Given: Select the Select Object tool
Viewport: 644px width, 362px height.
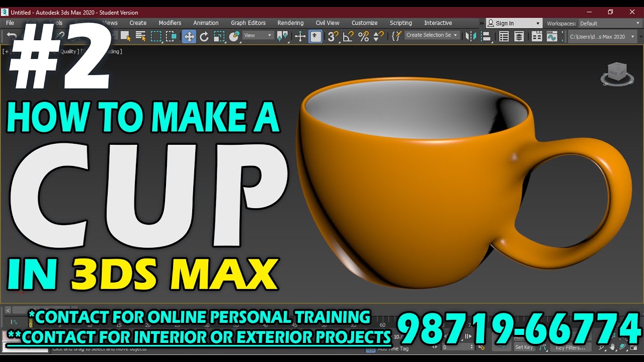Looking at the screenshot, I should click(125, 36).
